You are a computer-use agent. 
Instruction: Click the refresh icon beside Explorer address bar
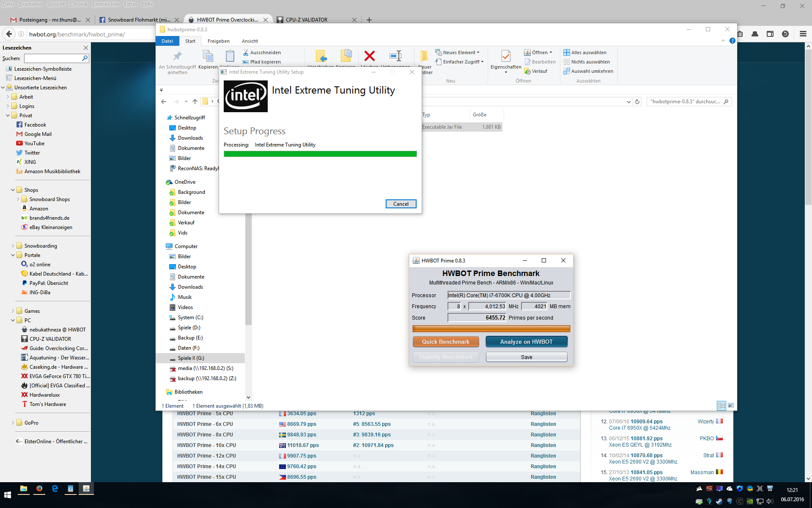click(637, 102)
